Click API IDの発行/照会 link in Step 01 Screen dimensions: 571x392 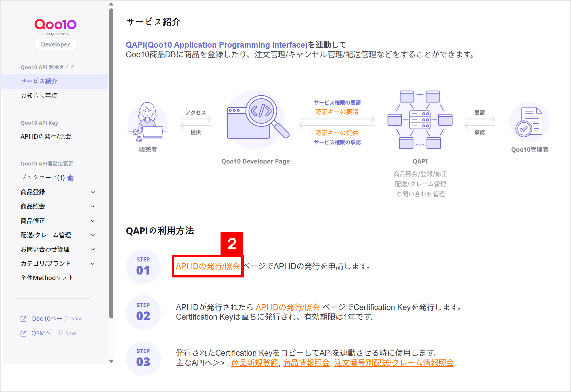click(x=208, y=266)
